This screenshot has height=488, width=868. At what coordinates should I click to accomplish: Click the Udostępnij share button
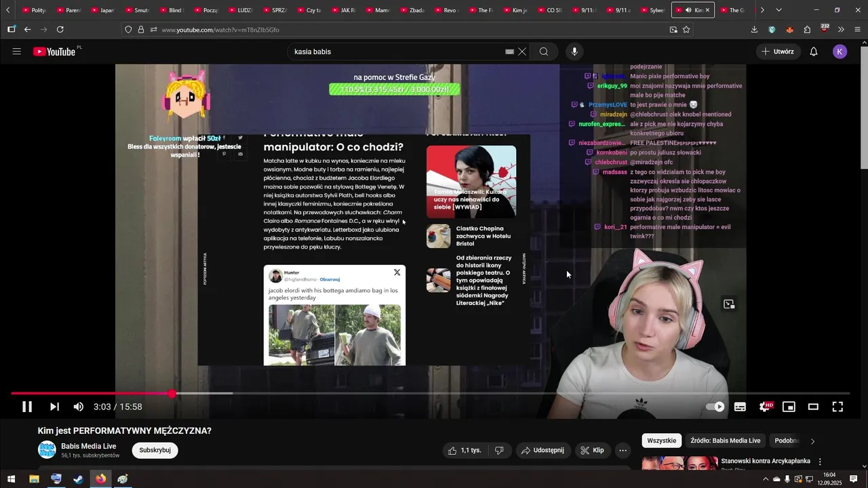[542, 450]
